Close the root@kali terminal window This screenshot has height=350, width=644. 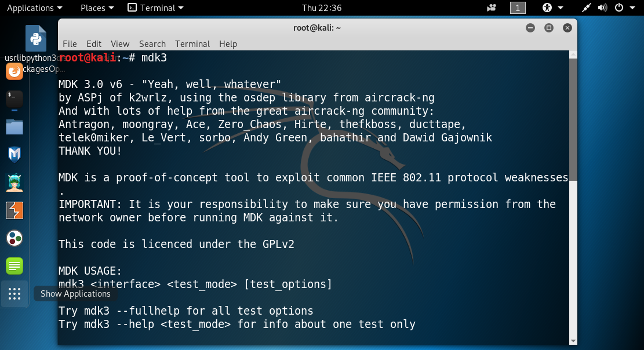pos(567,28)
